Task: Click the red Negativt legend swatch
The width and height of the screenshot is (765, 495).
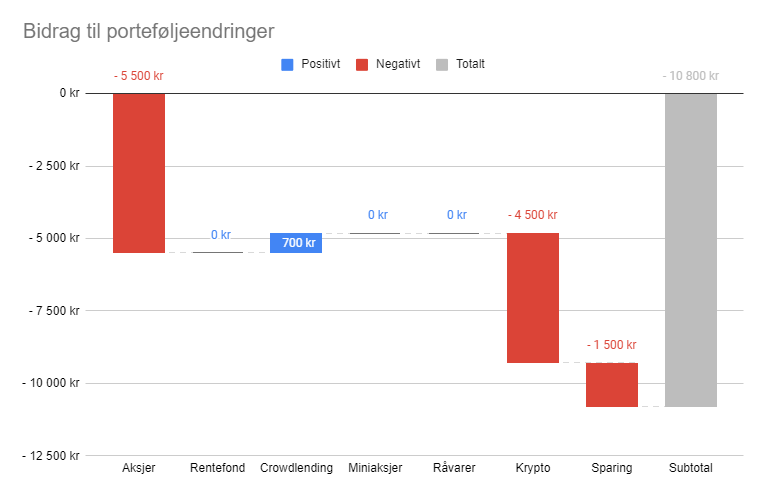Action: point(362,64)
